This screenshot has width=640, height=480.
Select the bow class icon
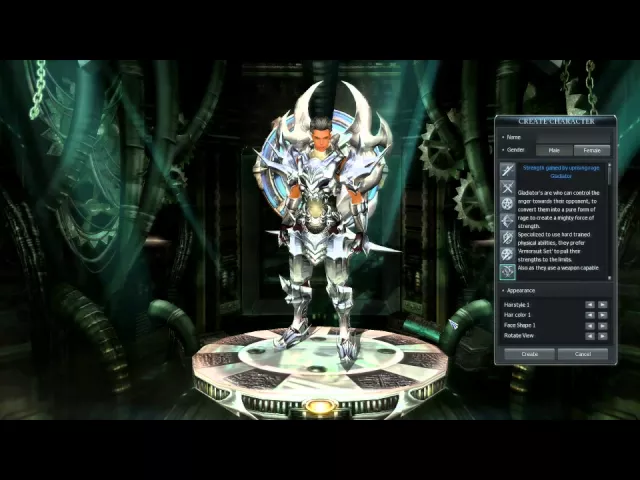coord(507,221)
